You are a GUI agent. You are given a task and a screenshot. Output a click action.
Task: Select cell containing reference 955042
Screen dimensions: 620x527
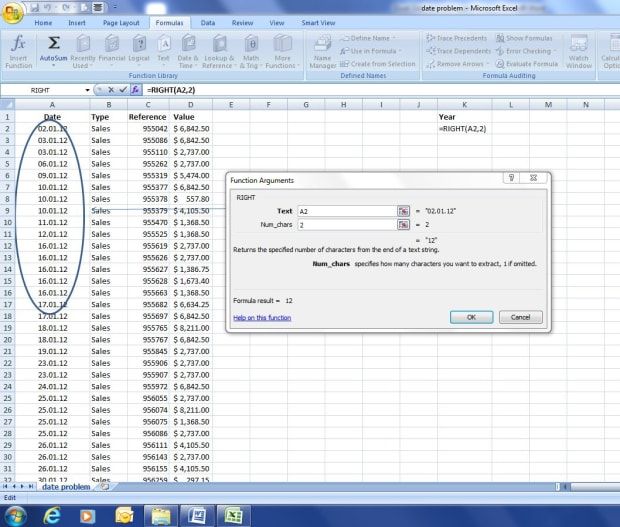point(149,128)
